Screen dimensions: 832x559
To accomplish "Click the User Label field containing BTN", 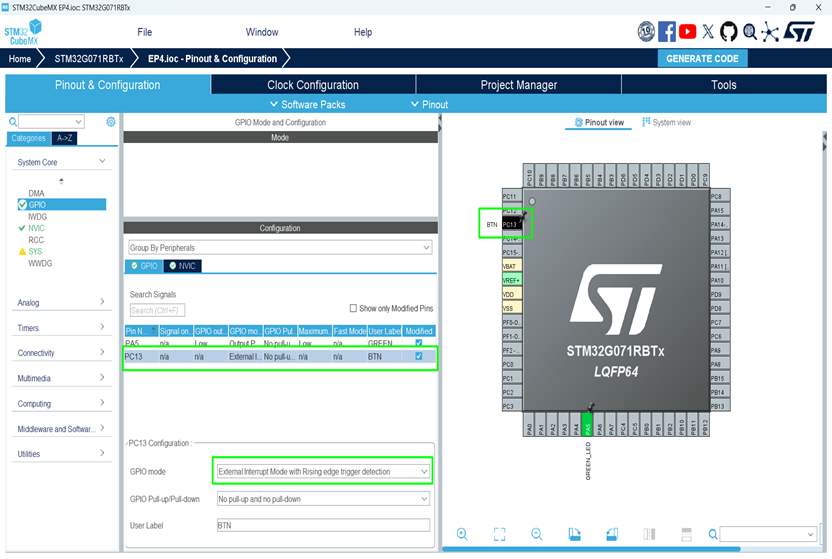I will 323,525.
